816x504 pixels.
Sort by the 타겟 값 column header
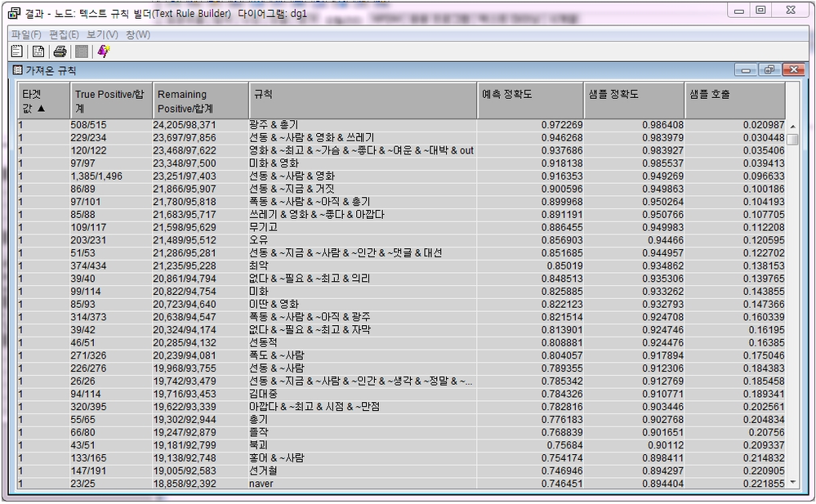point(44,100)
